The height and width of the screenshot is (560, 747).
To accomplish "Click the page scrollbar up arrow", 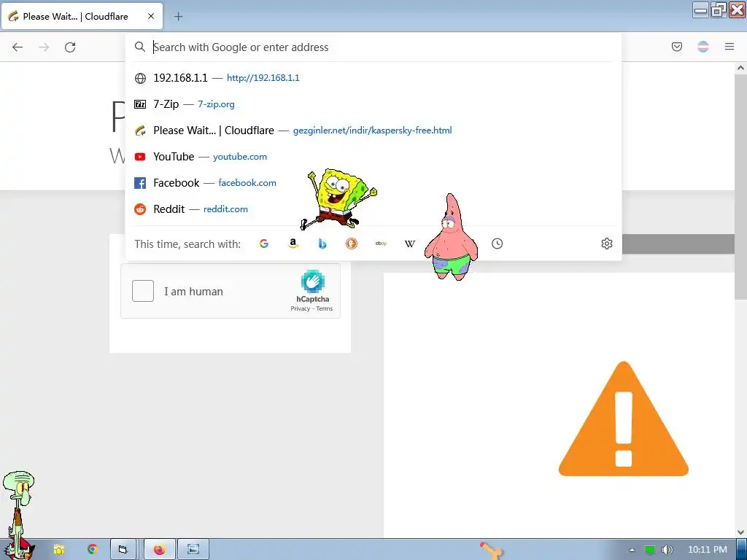I will click(740, 68).
